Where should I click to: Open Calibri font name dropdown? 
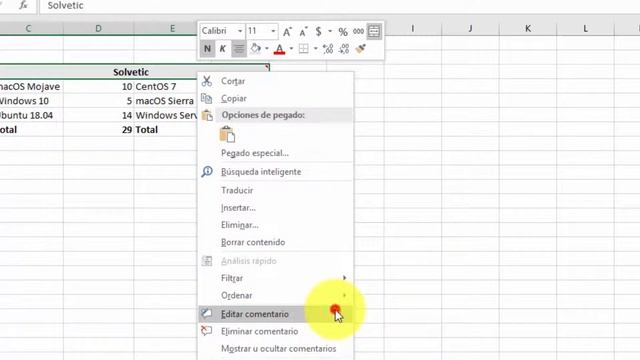click(x=240, y=31)
